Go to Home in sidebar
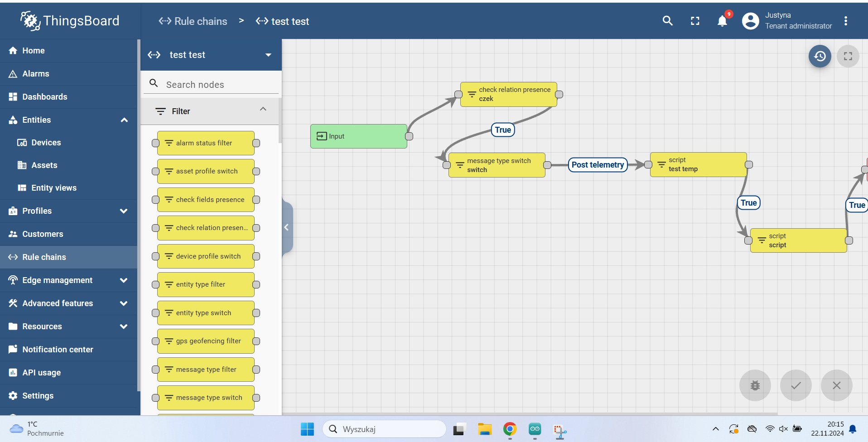Image resolution: width=868 pixels, height=442 pixels. click(x=68, y=51)
